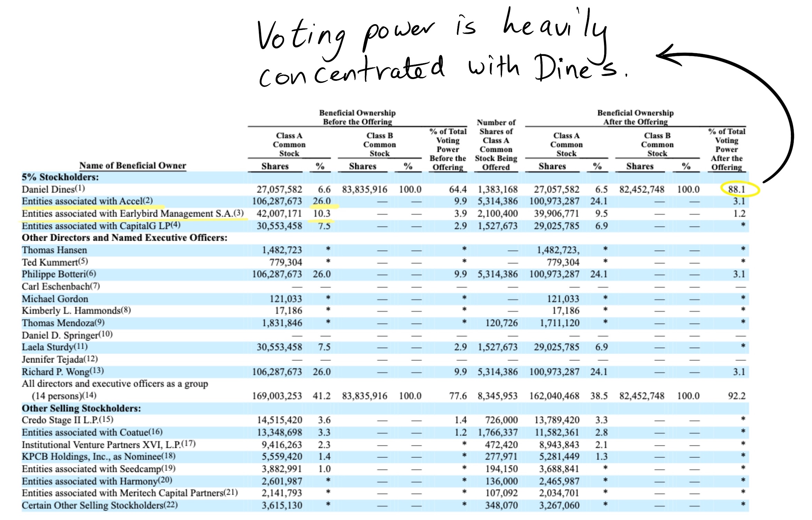
Task: Click '(14 persons)(14)' group row label
Action: click(x=64, y=396)
